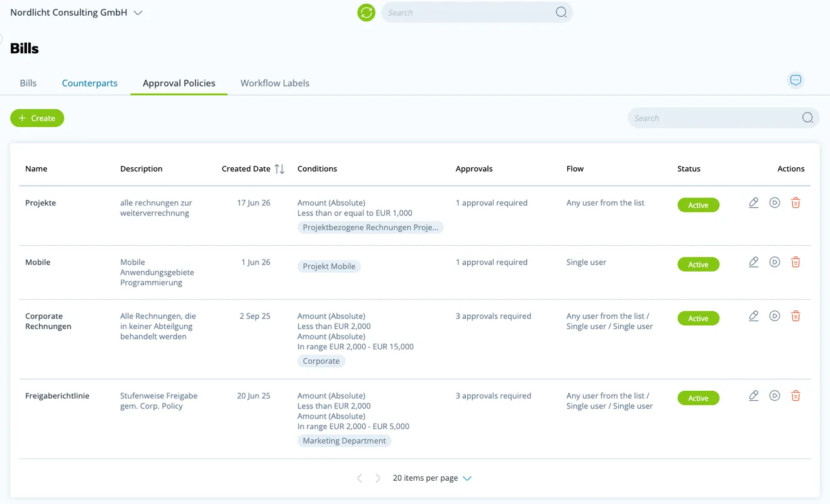Delete the Freigaberichtlinie policy
830x504 pixels.
[x=795, y=396]
